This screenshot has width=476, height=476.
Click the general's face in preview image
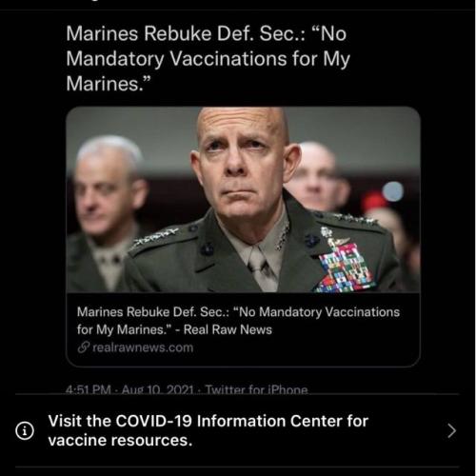pyautogui.click(x=245, y=165)
